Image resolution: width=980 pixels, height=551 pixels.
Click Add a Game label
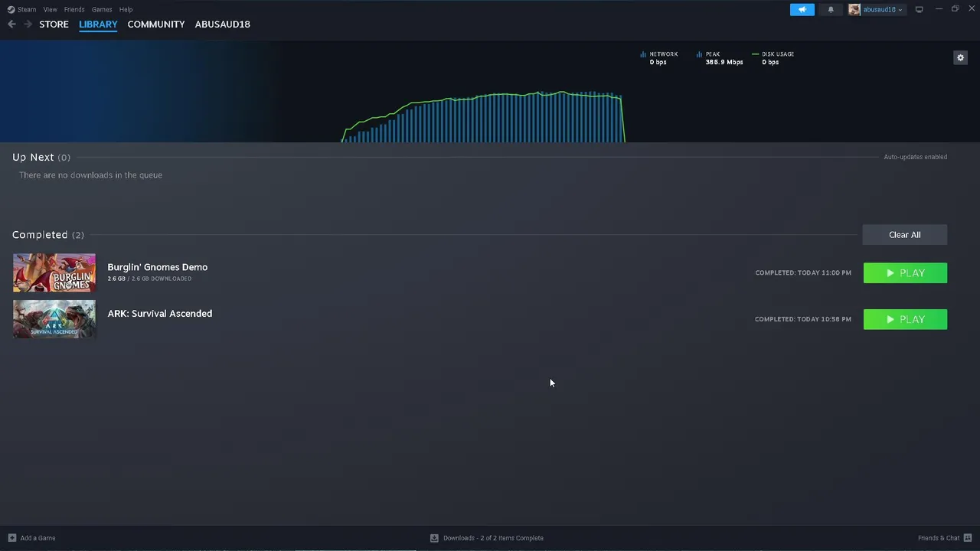tap(38, 538)
